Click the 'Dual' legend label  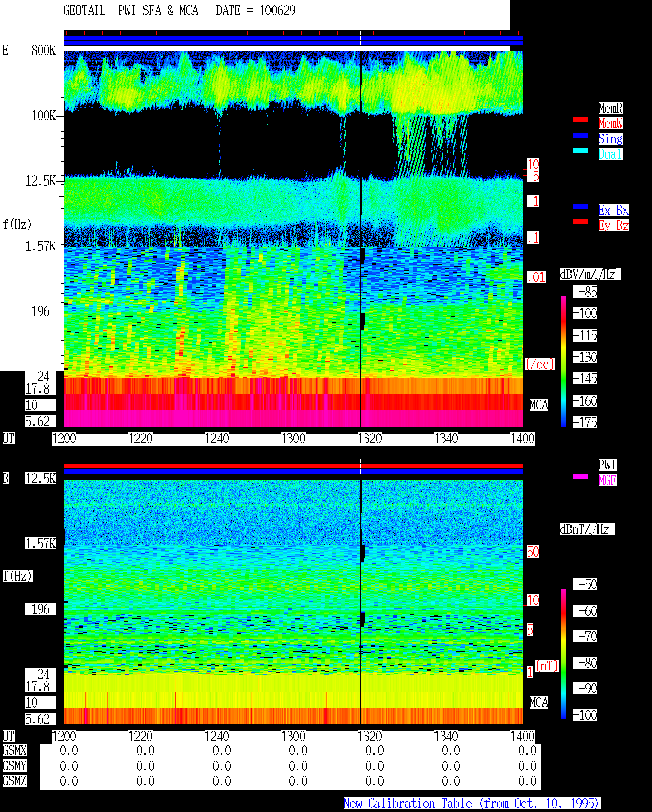pyautogui.click(x=610, y=154)
